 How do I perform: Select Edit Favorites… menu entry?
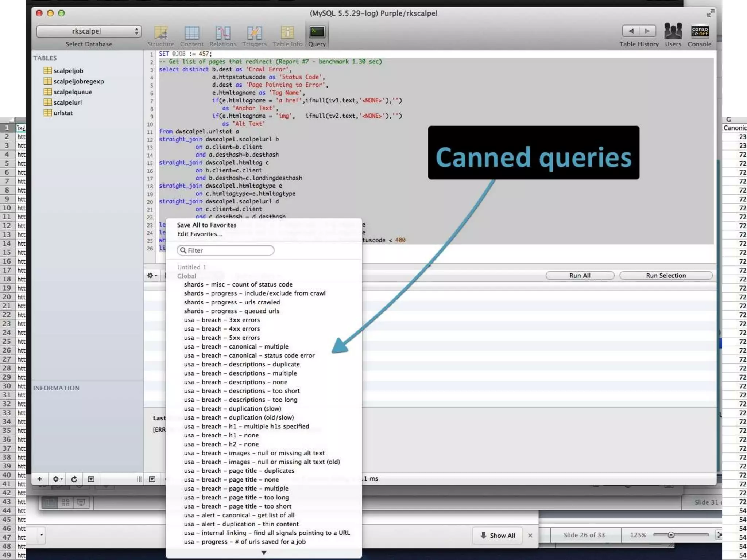coord(200,234)
